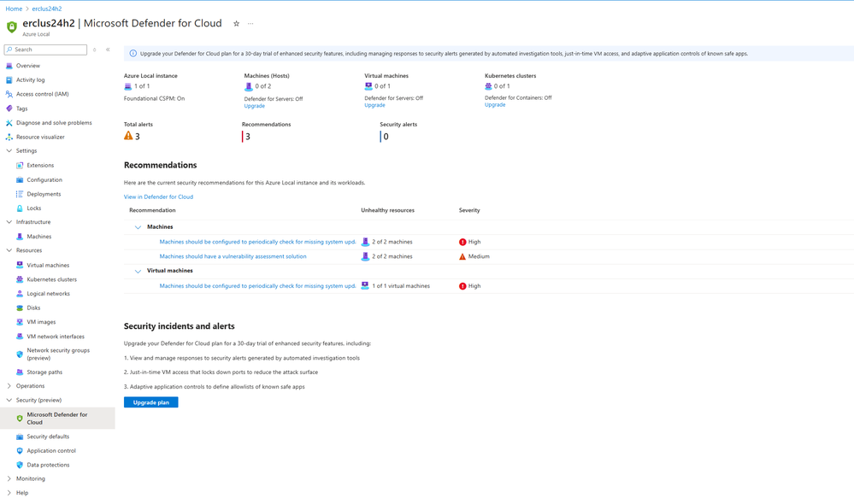
Task: Click Upgrade link under Virtual machines tile
Action: pyautogui.click(x=374, y=105)
